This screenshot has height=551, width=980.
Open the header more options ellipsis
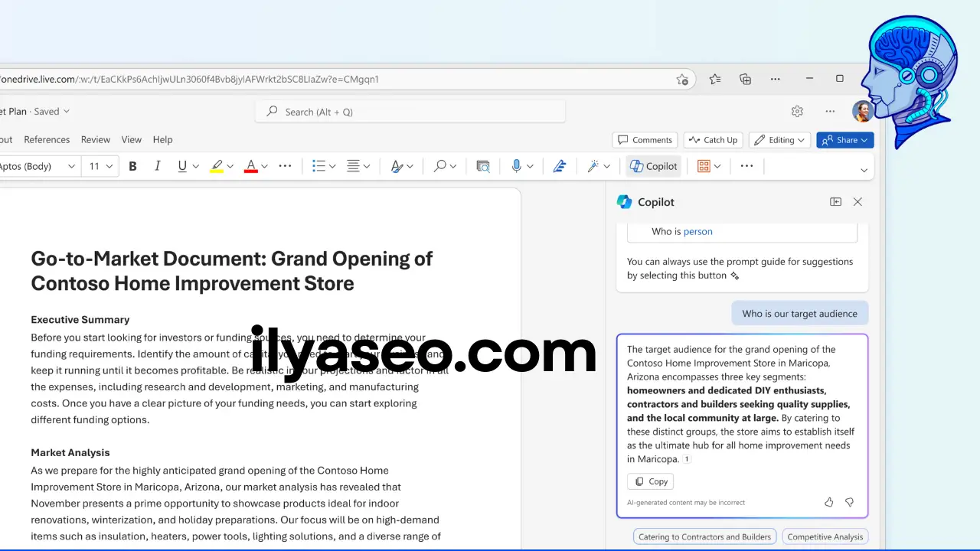point(830,112)
